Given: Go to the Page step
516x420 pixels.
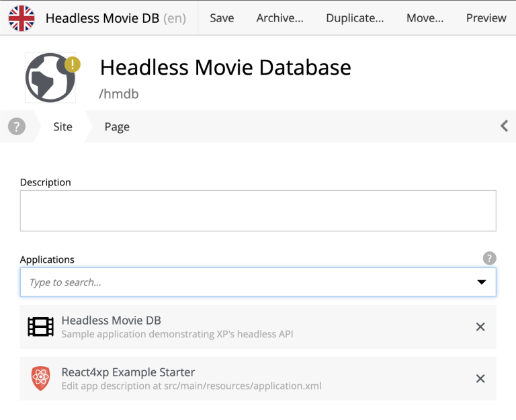Looking at the screenshot, I should coord(117,127).
